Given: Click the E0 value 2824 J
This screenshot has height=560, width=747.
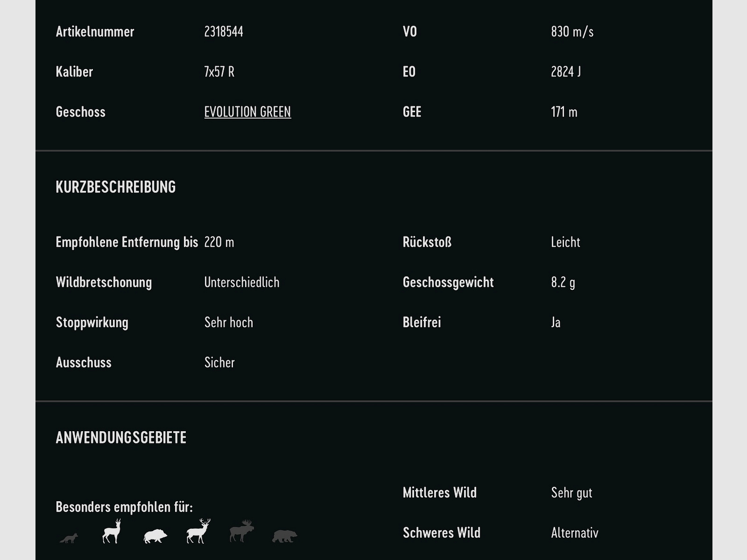Looking at the screenshot, I should (566, 72).
